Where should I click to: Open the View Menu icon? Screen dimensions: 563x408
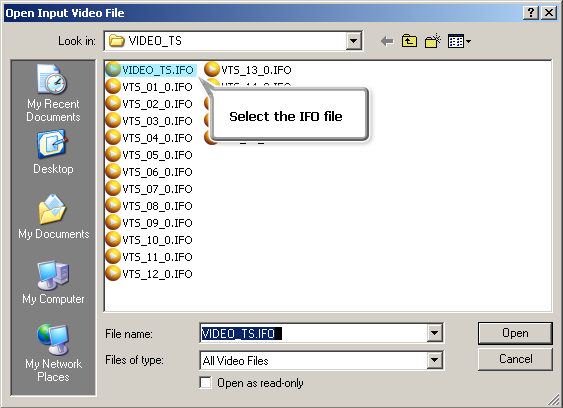[x=459, y=41]
